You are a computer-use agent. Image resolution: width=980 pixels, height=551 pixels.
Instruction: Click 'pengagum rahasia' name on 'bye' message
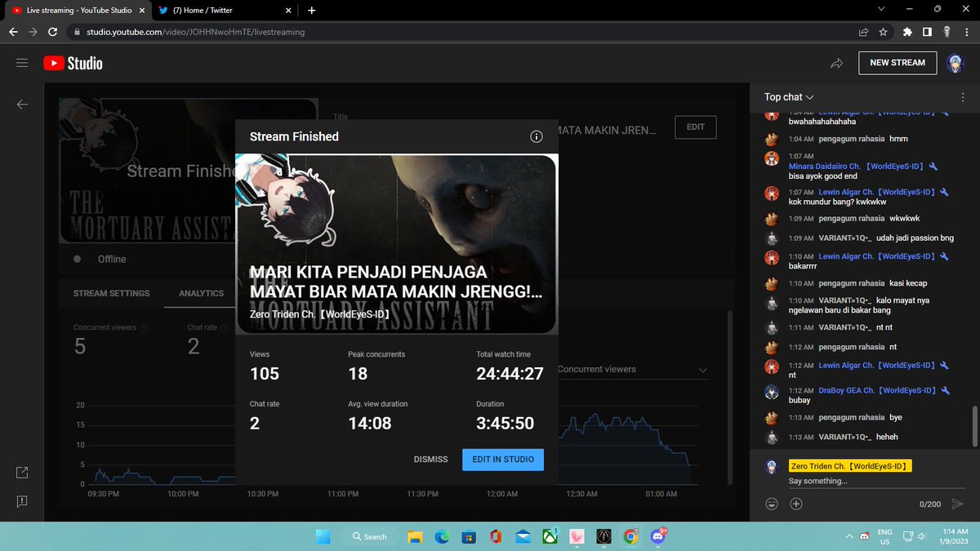[x=851, y=417]
